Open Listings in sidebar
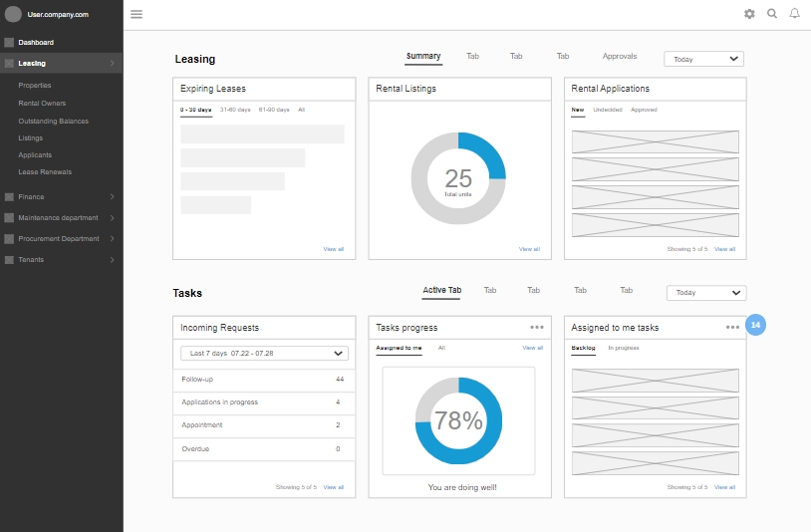This screenshot has height=532, width=811. (31, 138)
